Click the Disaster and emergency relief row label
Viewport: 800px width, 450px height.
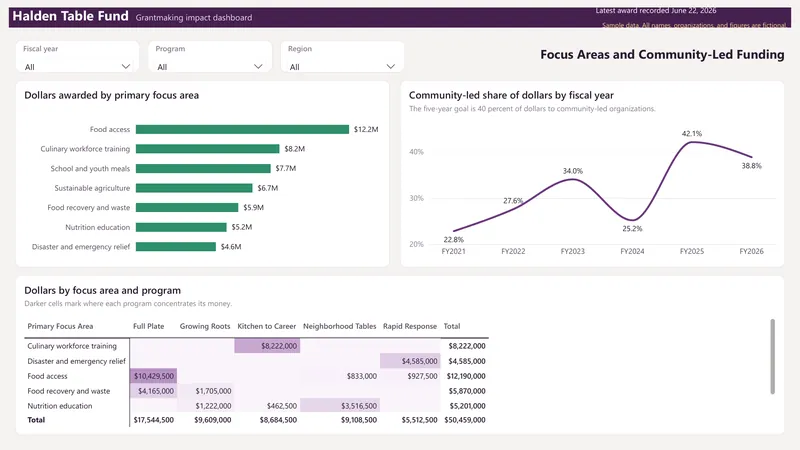pos(77,361)
